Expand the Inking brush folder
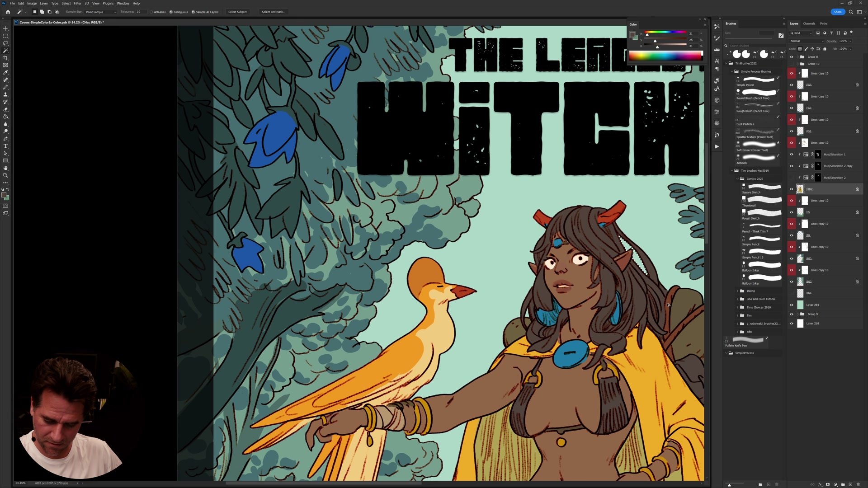The width and height of the screenshot is (868, 488). pyautogui.click(x=737, y=291)
